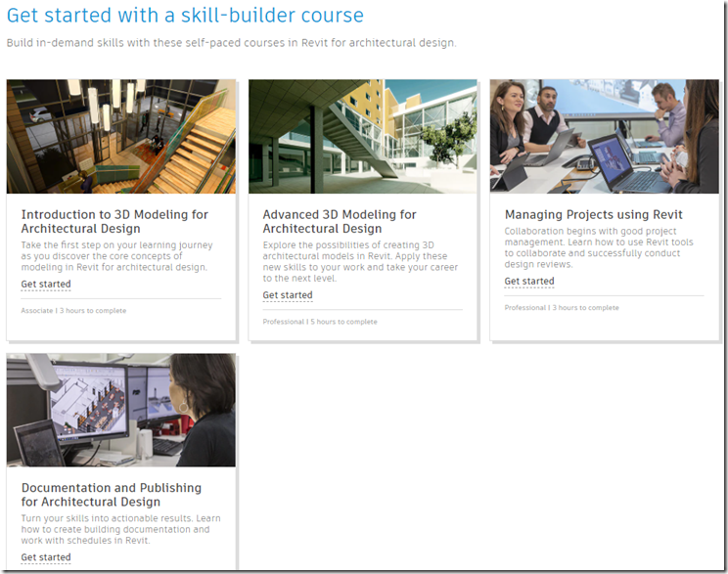The width and height of the screenshot is (728, 574).
Task: Click the 'Take the first step' description
Action: [x=117, y=256]
